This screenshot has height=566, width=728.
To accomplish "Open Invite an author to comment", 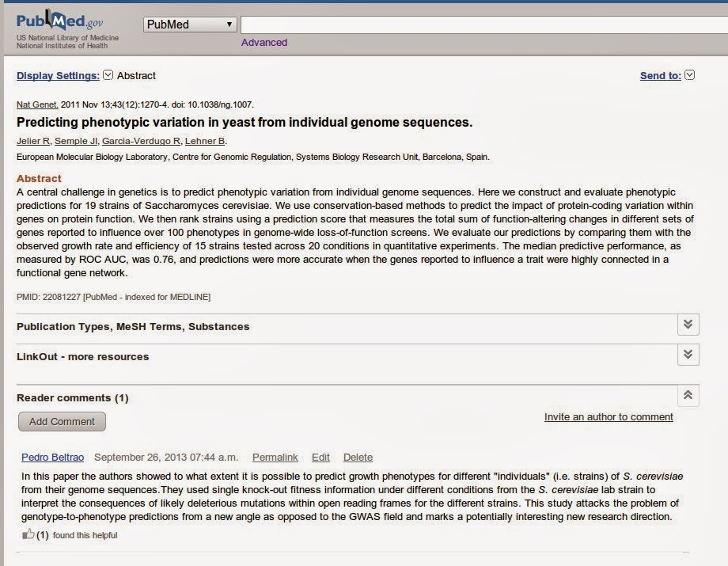I will click(609, 417).
